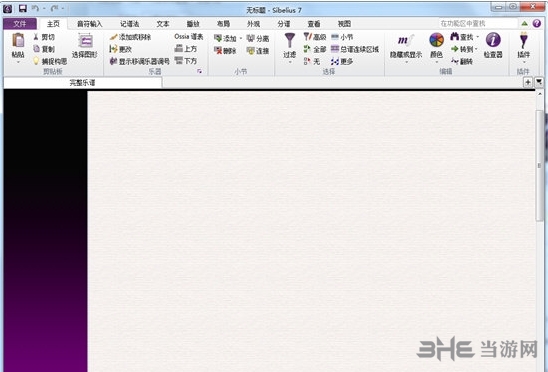
Task: Click the Cut (剪切) scissors icon
Action: (36, 37)
